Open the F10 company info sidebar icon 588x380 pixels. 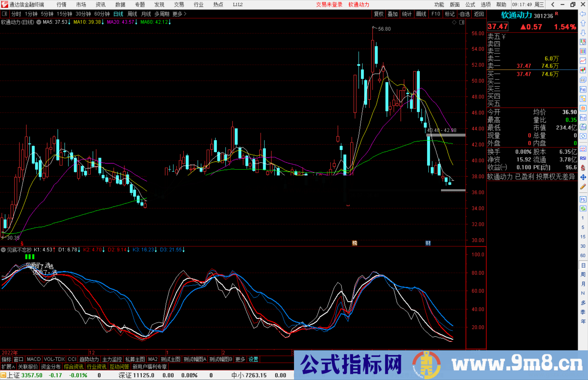point(583,89)
